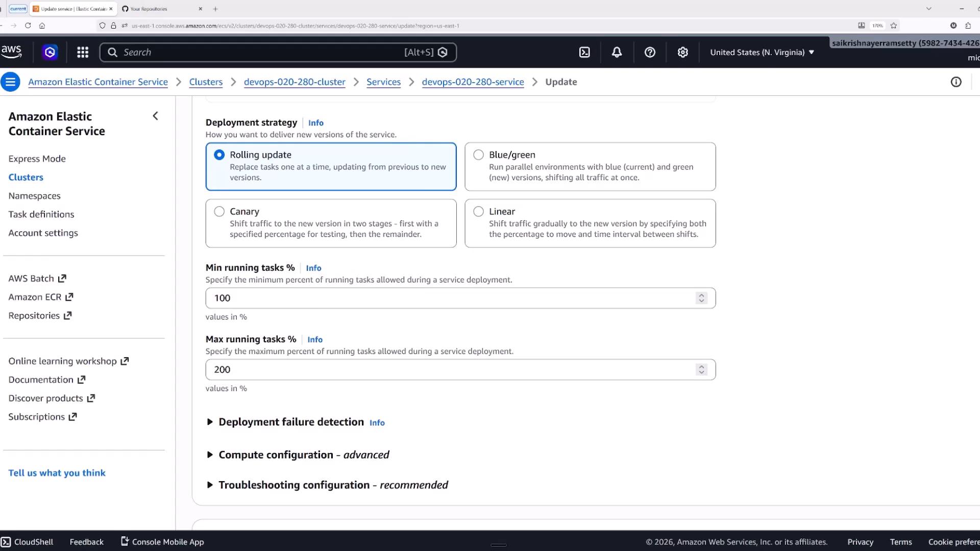Open the Info link beside Max running tasks %
The width and height of the screenshot is (980, 551).
click(315, 340)
